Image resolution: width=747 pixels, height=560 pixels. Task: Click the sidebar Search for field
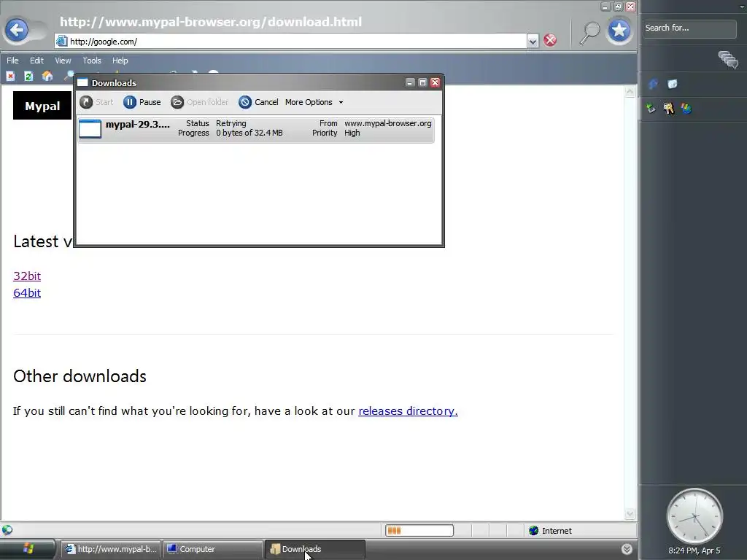click(x=689, y=28)
